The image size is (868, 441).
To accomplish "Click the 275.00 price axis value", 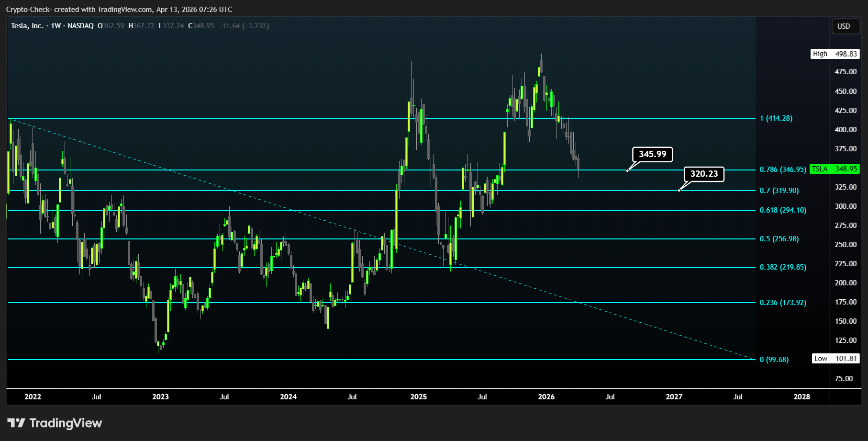I will click(x=846, y=226).
